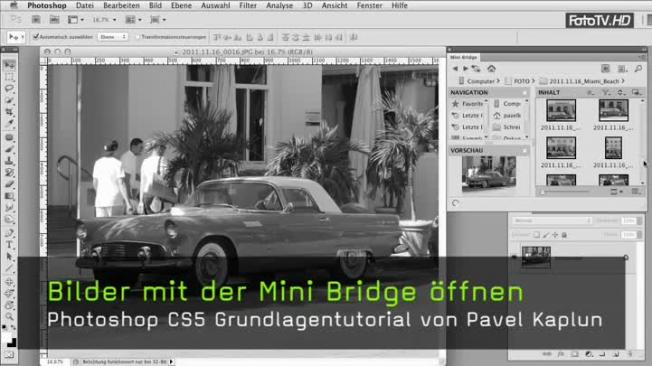This screenshot has width=652, height=366.
Task: Open the Ebene auto-select dropdown
Action: 113,37
